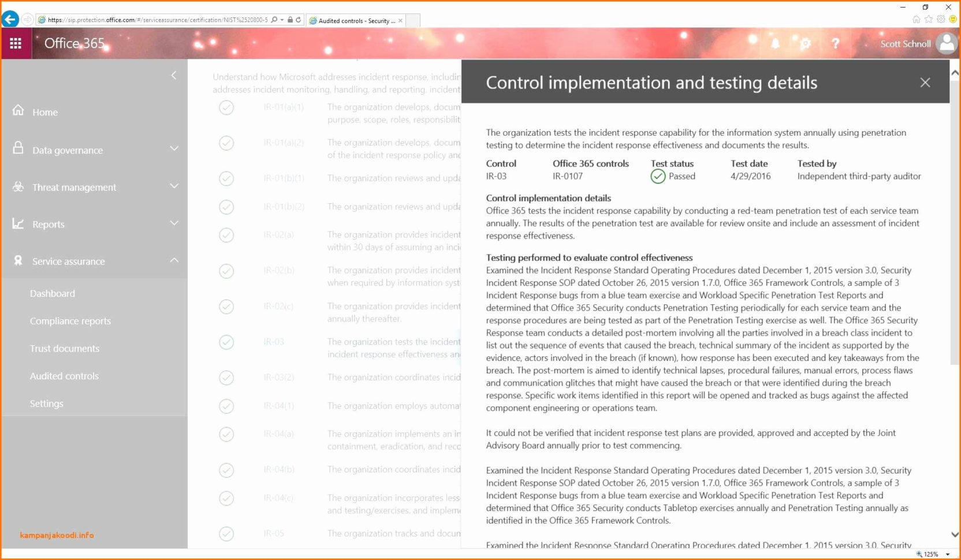This screenshot has width=961, height=560.
Task: Click the IR-03 control ID link
Action: coord(274,342)
